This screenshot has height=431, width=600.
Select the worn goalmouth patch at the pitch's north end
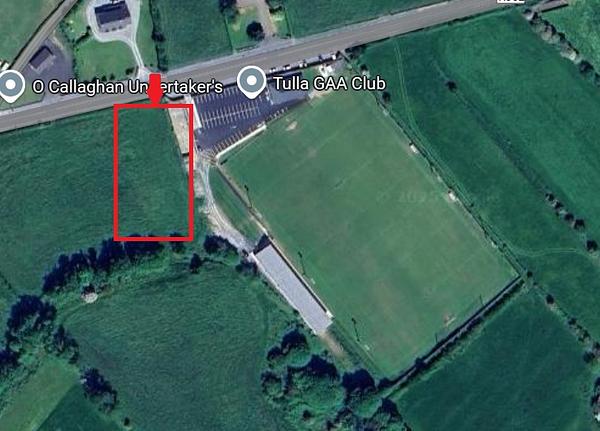pos(292,126)
